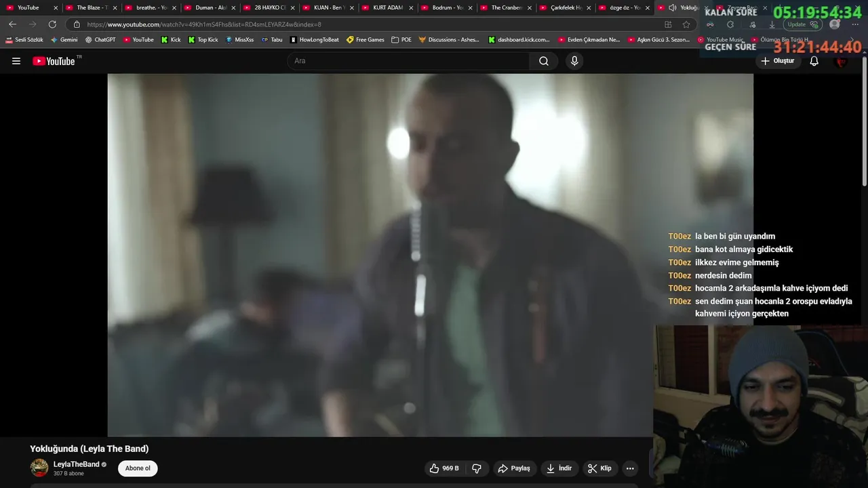This screenshot has width=868, height=488.
Task: Share the video via Paylaş
Action: [514, 468]
